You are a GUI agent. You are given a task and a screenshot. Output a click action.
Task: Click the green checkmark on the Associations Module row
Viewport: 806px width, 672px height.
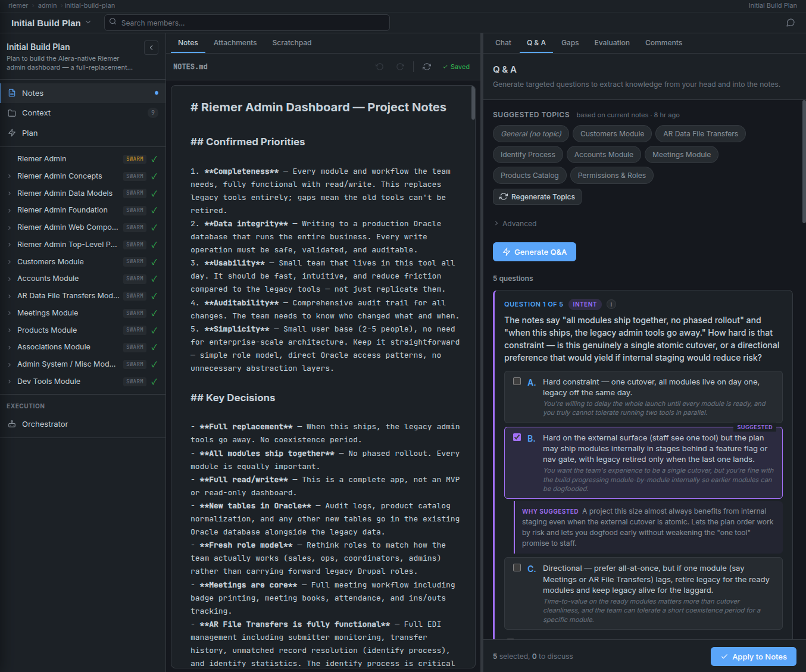click(154, 347)
